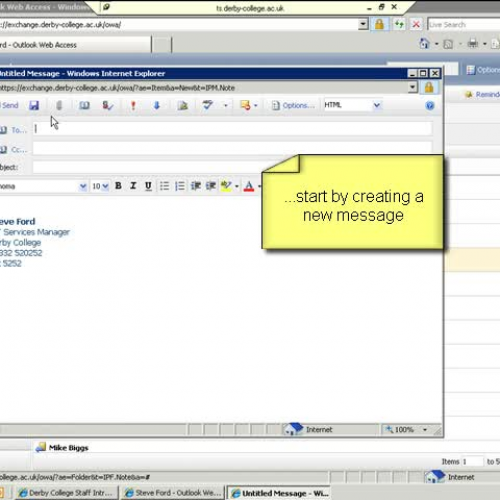This screenshot has height=500, width=500.
Task: Toggle numbered list formatting
Action: [180, 186]
